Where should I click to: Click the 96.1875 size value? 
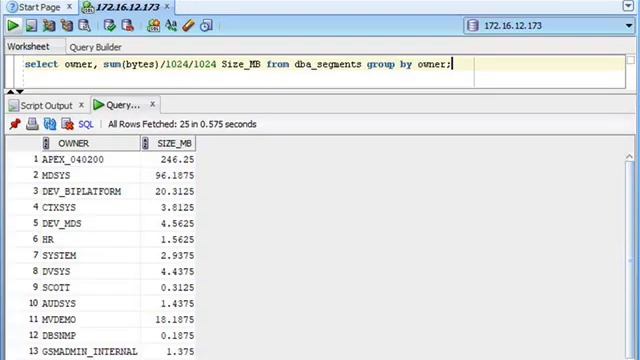(x=174, y=176)
